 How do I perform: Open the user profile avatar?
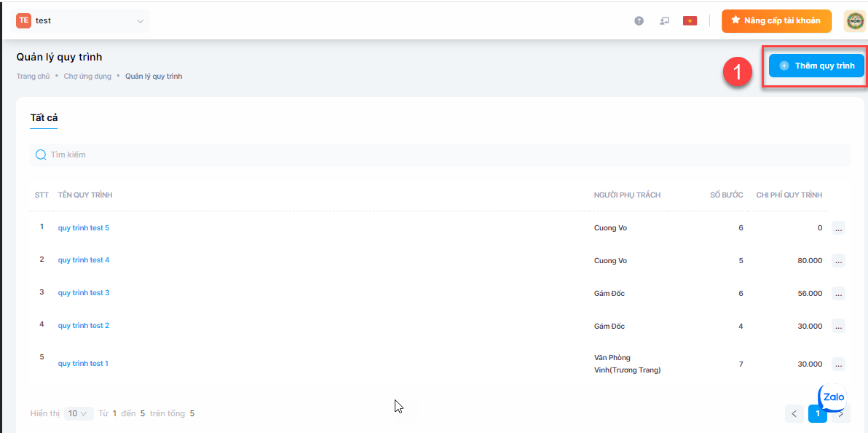pyautogui.click(x=854, y=21)
